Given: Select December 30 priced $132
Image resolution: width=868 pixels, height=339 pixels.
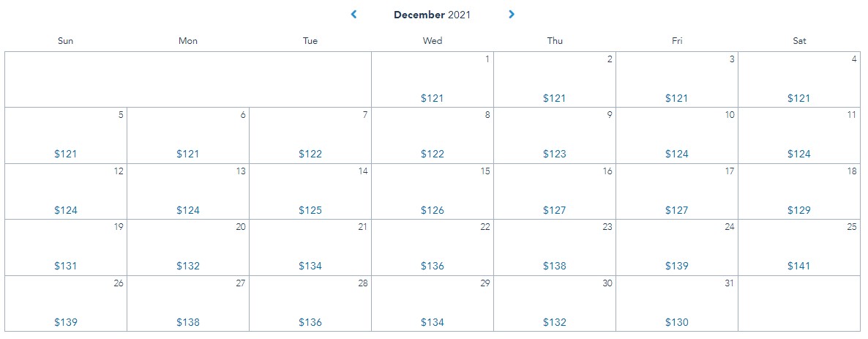Looking at the screenshot, I should point(555,303).
